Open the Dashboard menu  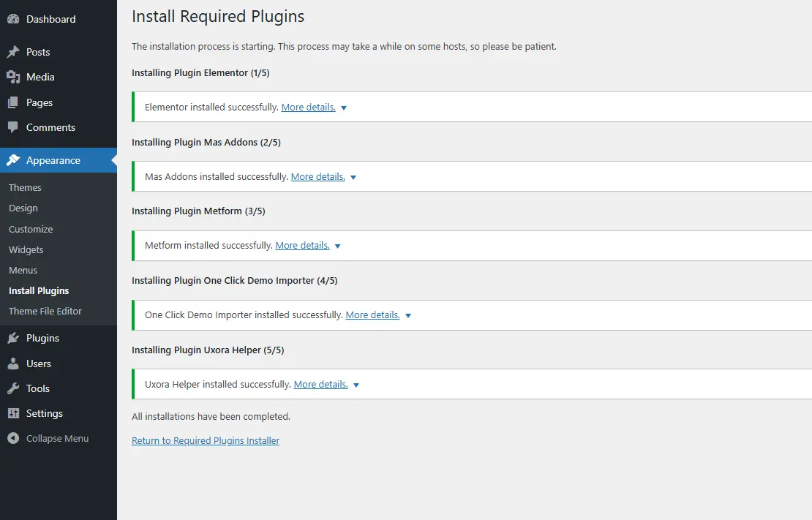pos(59,19)
